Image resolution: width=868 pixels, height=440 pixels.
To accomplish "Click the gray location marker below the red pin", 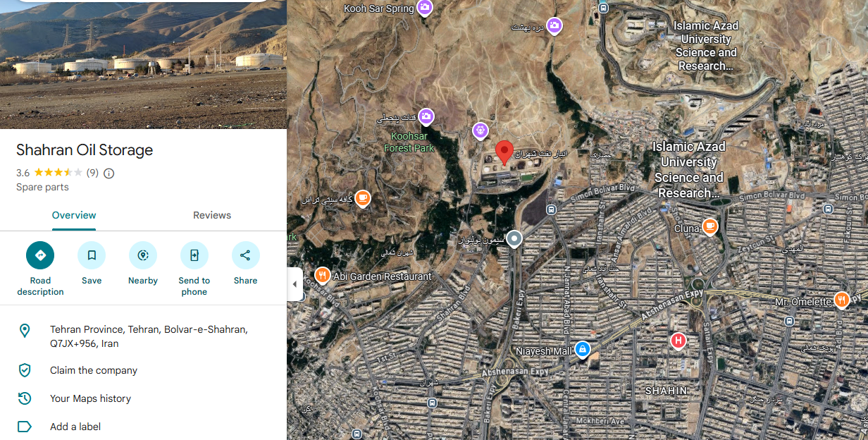I will point(515,239).
